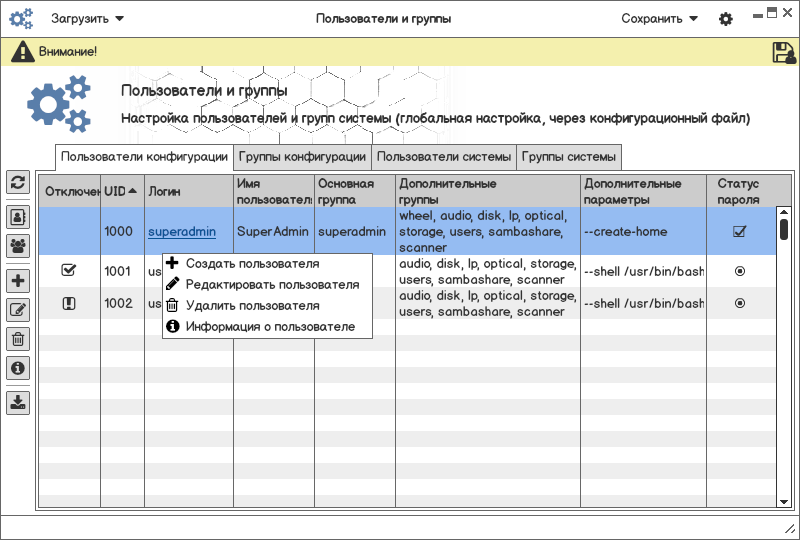
Task: Open the Загрузить dropdown menu
Action: [88, 19]
